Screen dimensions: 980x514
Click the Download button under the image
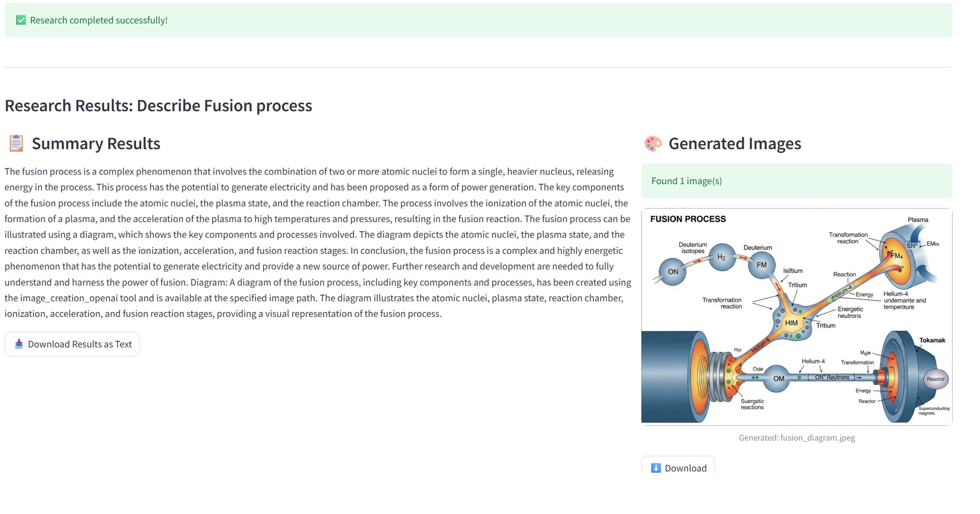(678, 466)
